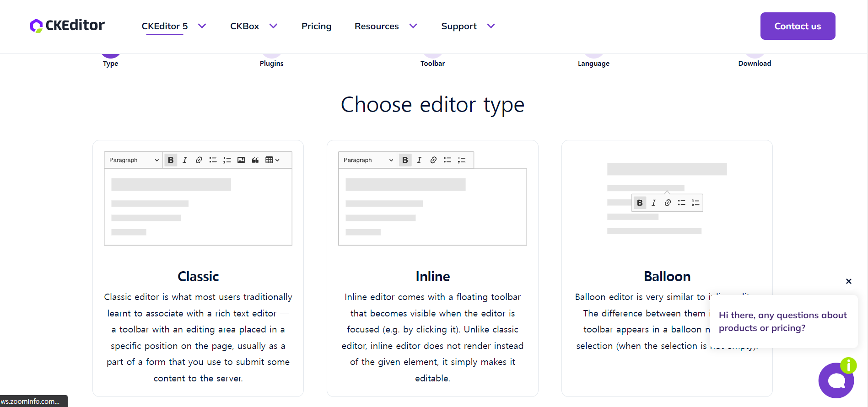This screenshot has height=407, width=868.
Task: Expand the CKBox menu chevron
Action: click(x=273, y=26)
